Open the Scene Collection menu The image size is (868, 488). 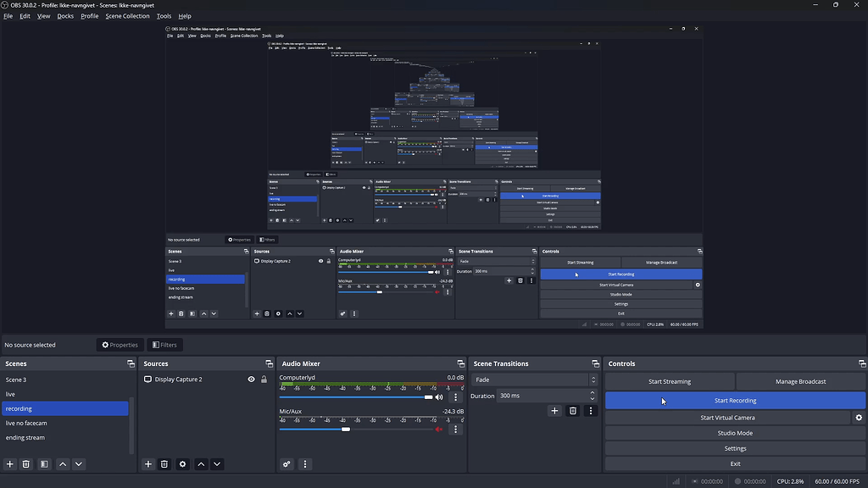127,16
